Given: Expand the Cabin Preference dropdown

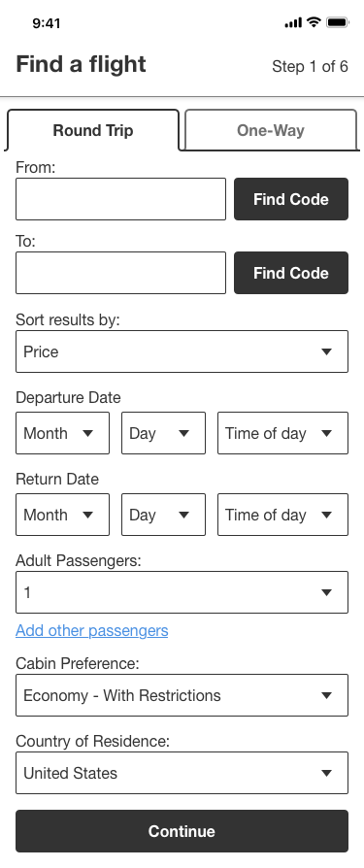Looking at the screenshot, I should (x=182, y=695).
